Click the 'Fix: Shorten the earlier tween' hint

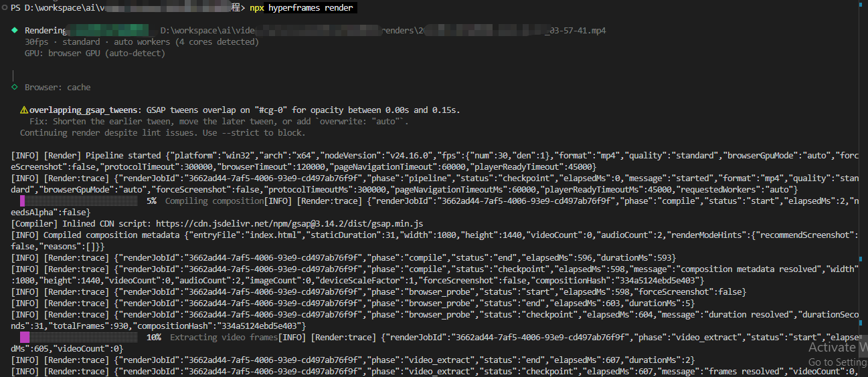pyautogui.click(x=218, y=122)
